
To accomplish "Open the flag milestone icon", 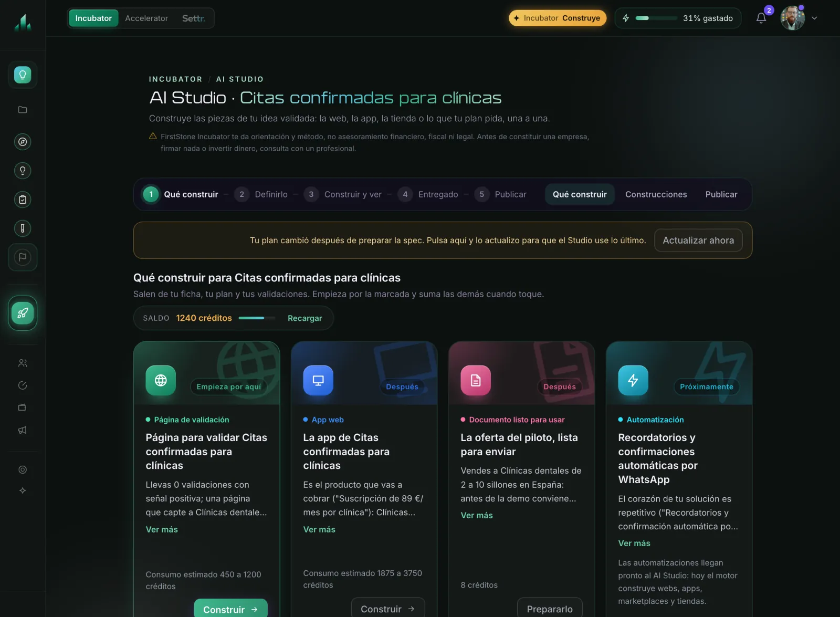I will coord(23,257).
